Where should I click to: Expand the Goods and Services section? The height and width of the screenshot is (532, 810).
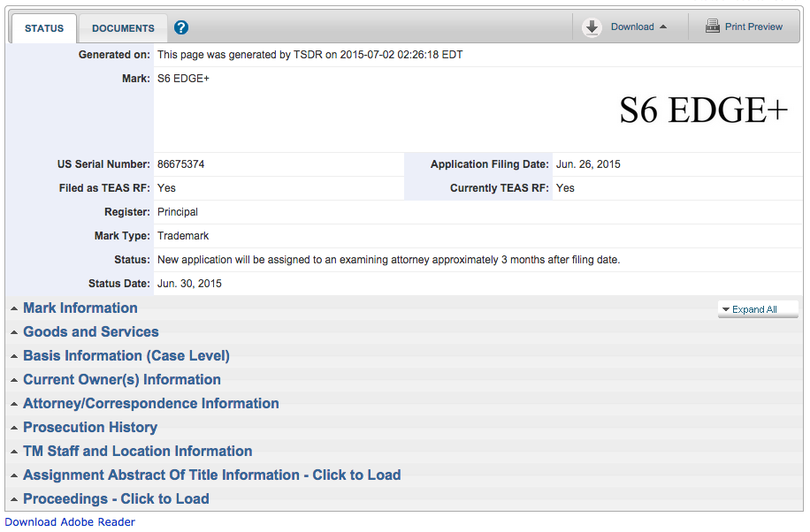pos(91,331)
